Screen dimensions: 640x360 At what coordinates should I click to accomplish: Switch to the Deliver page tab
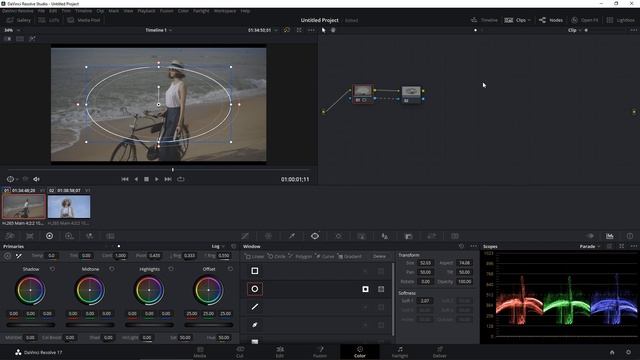pos(440,352)
